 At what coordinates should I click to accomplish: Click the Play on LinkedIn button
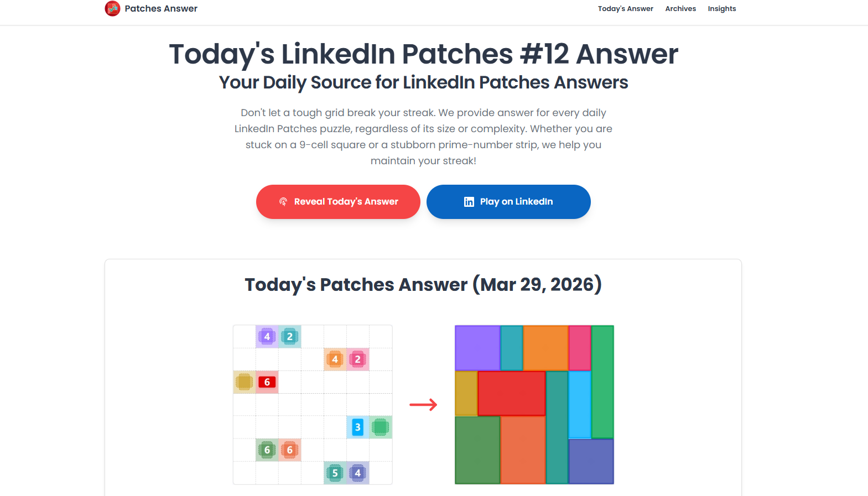tap(508, 202)
